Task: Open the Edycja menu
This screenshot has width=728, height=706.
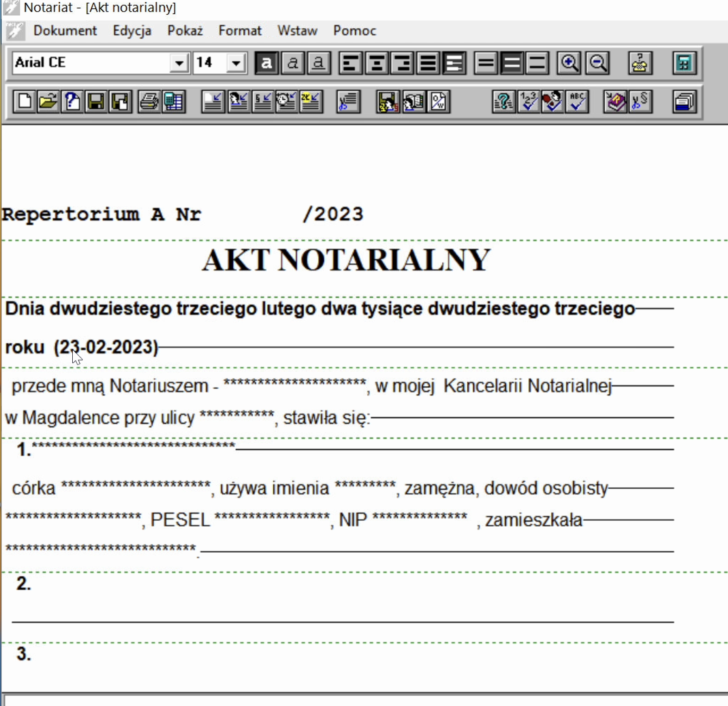Action: tap(132, 31)
